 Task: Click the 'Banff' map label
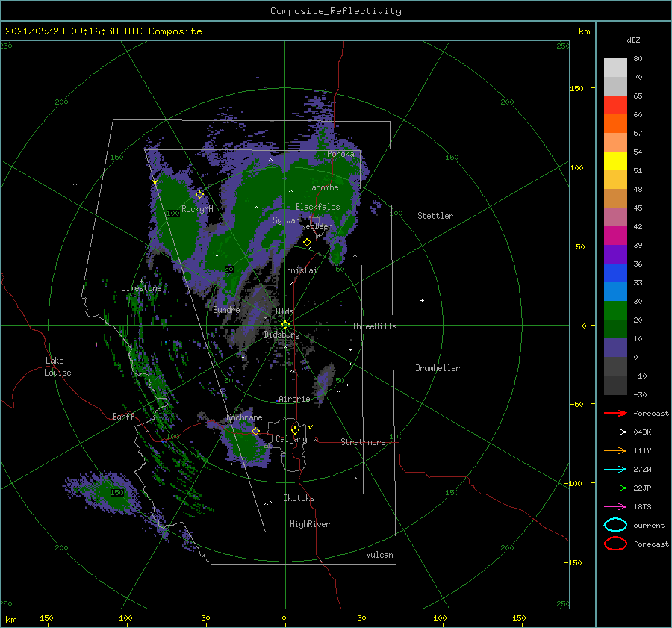click(123, 416)
